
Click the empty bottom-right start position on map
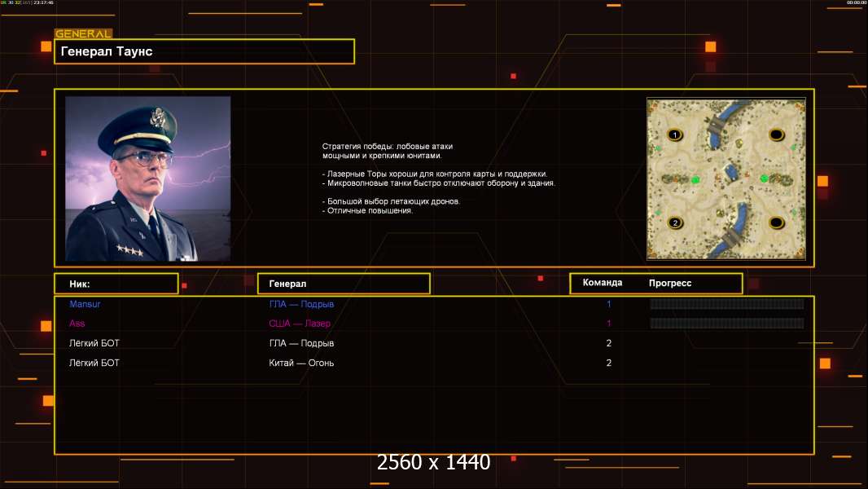click(x=777, y=223)
